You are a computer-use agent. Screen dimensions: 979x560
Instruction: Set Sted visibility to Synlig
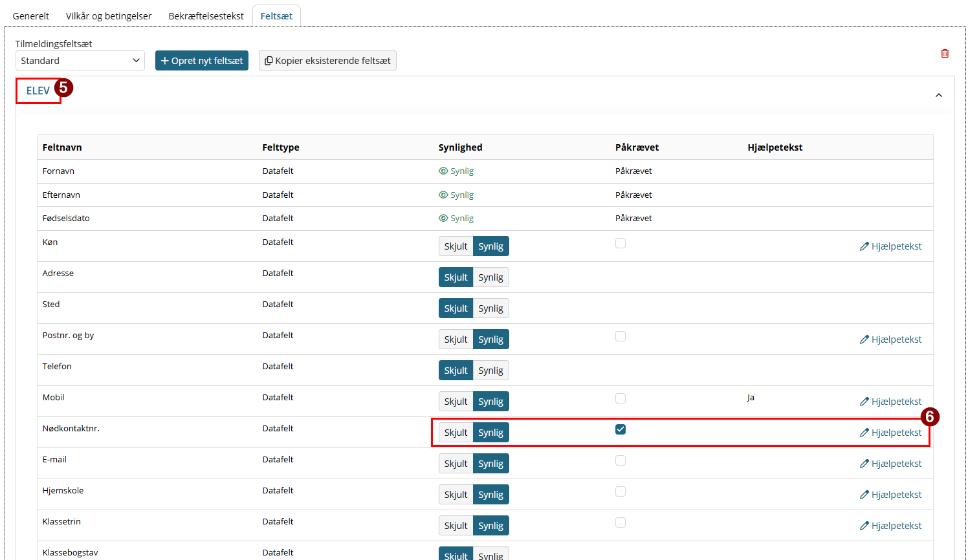pos(491,308)
